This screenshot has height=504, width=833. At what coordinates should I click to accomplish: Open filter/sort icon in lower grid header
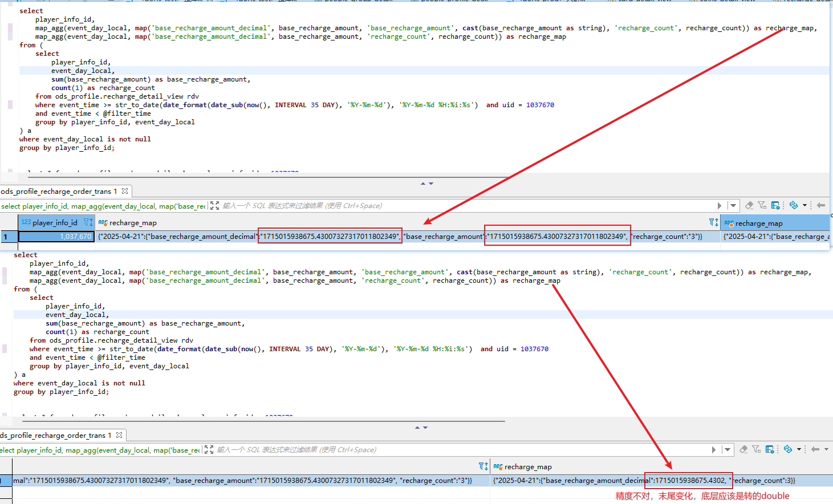pos(483,466)
